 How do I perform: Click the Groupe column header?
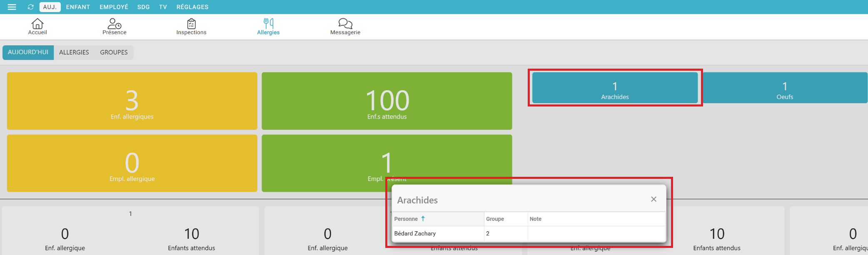[495, 219]
